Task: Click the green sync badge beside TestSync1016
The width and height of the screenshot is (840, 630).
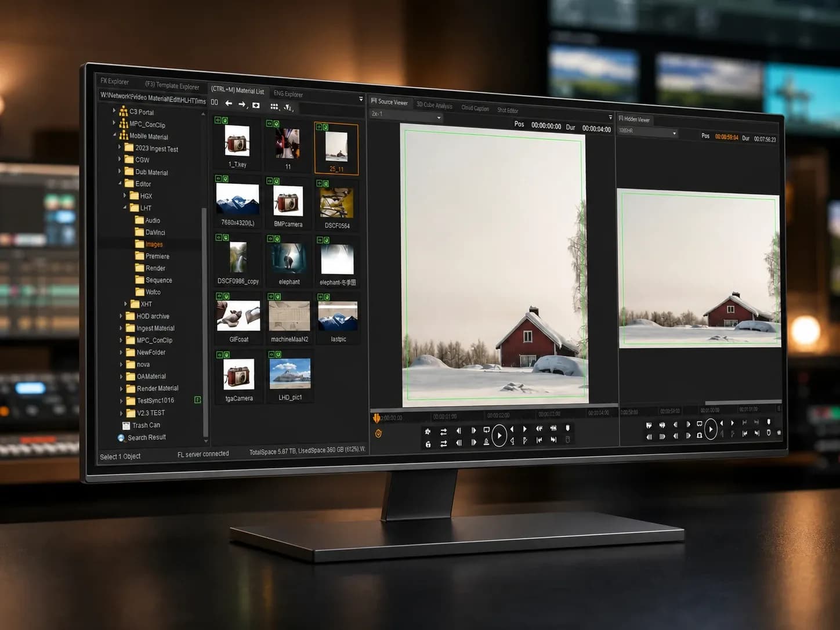Action: [x=198, y=400]
